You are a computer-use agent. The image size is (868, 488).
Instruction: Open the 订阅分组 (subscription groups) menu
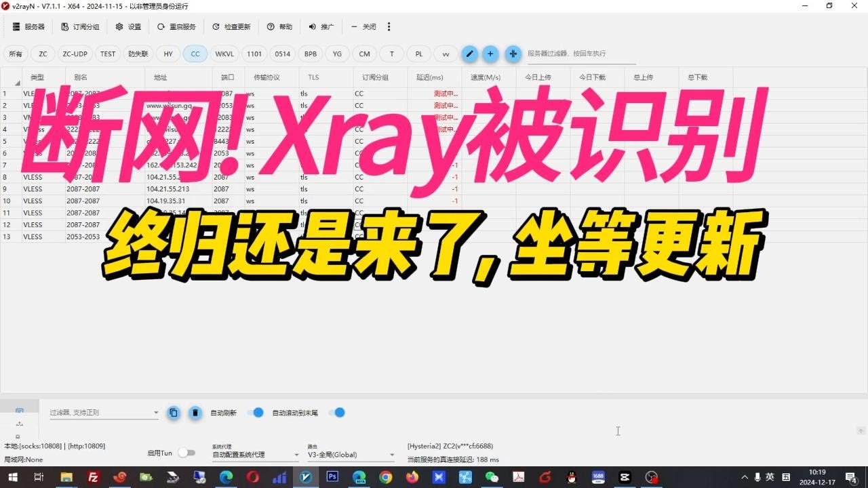click(80, 27)
